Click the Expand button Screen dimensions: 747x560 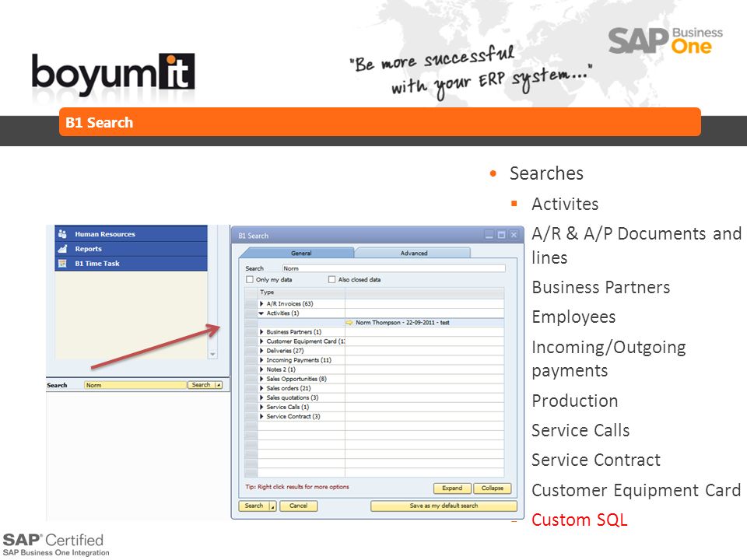[452, 488]
